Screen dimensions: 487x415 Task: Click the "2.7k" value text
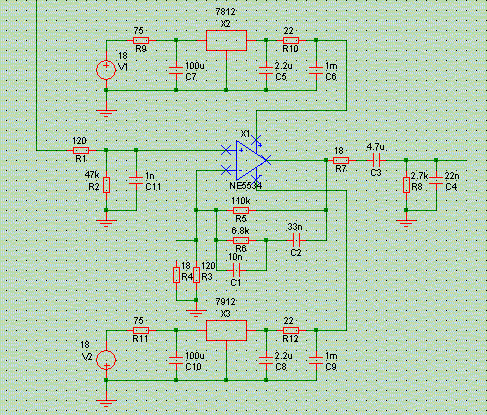tap(419, 176)
